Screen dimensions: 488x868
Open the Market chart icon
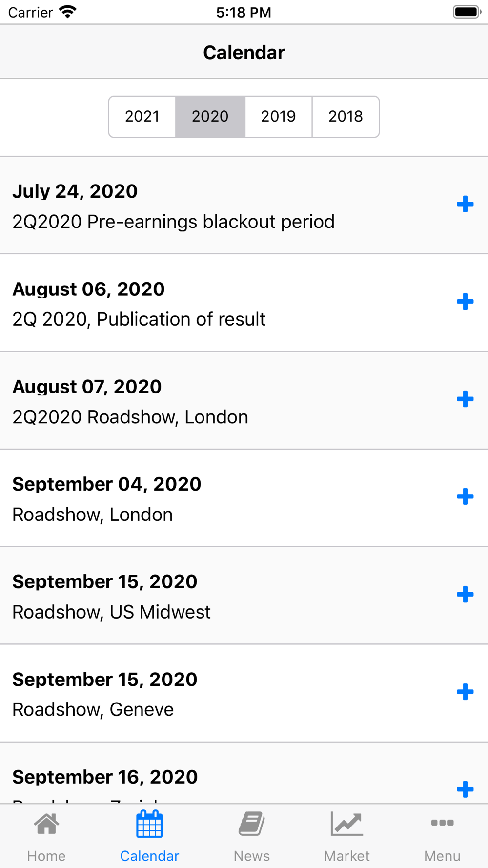coord(346,825)
